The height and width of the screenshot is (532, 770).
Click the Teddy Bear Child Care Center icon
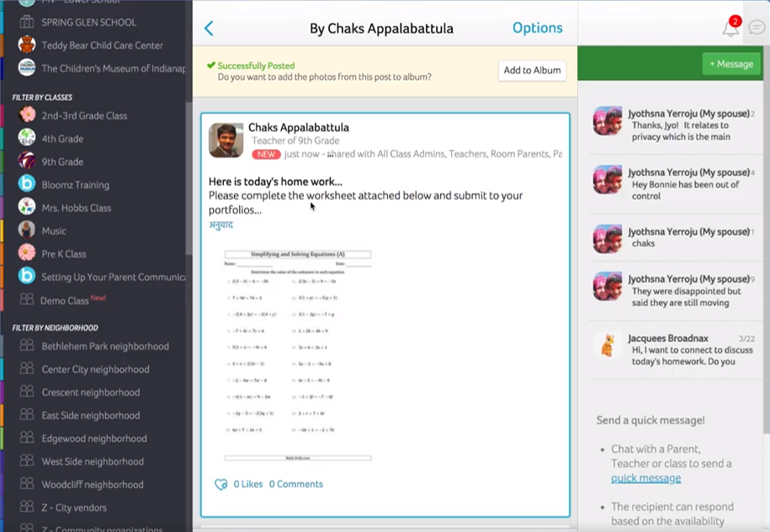pyautogui.click(x=27, y=45)
